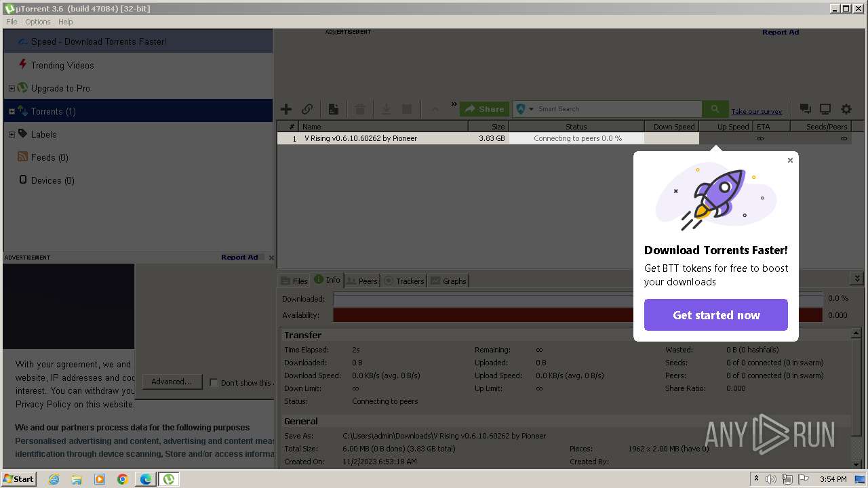Open Preferences via gear icon
868x488 pixels.
coord(846,109)
